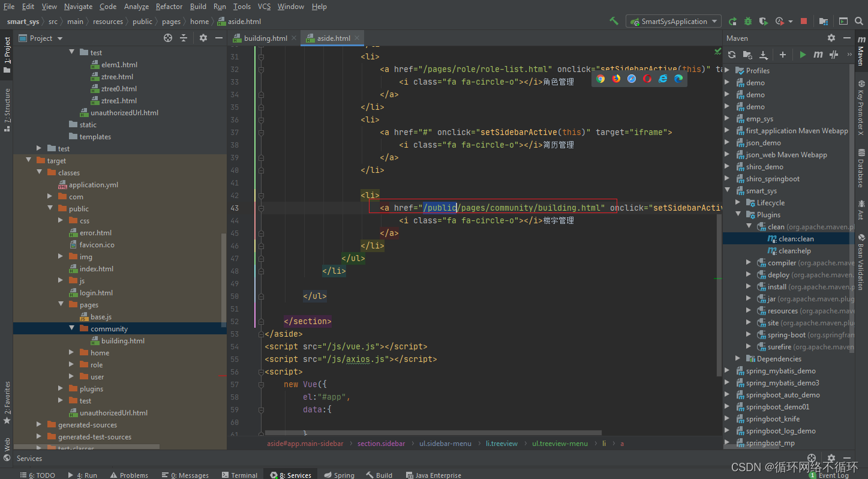This screenshot has width=868, height=479.
Task: Open the VCS menu
Action: tap(264, 6)
